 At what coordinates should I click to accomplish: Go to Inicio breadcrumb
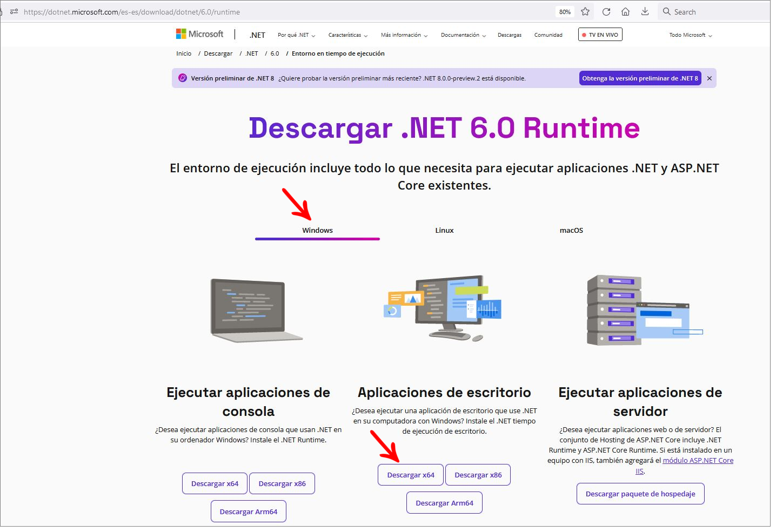(184, 53)
